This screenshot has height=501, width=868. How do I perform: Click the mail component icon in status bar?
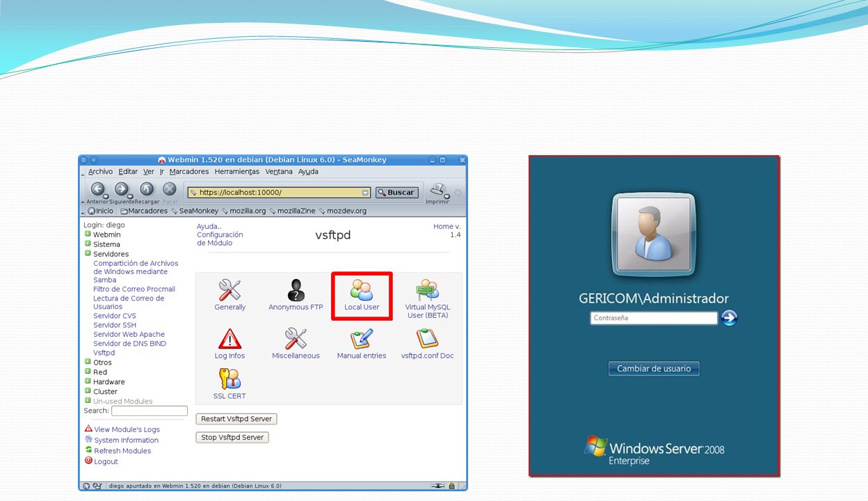click(x=97, y=486)
